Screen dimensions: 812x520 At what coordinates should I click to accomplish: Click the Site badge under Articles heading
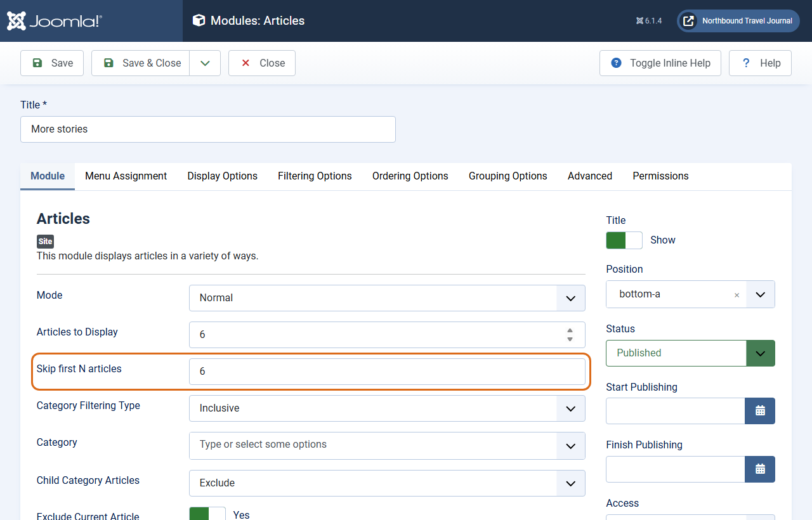[45, 241]
